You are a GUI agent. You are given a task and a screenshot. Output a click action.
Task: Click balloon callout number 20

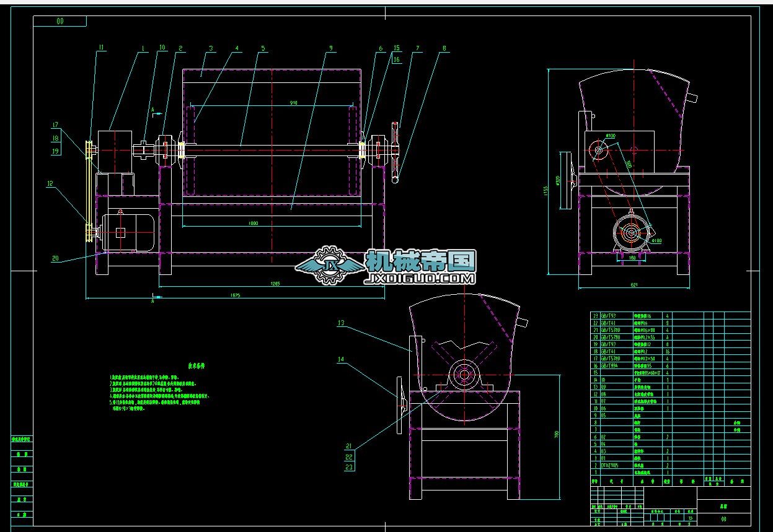click(55, 259)
